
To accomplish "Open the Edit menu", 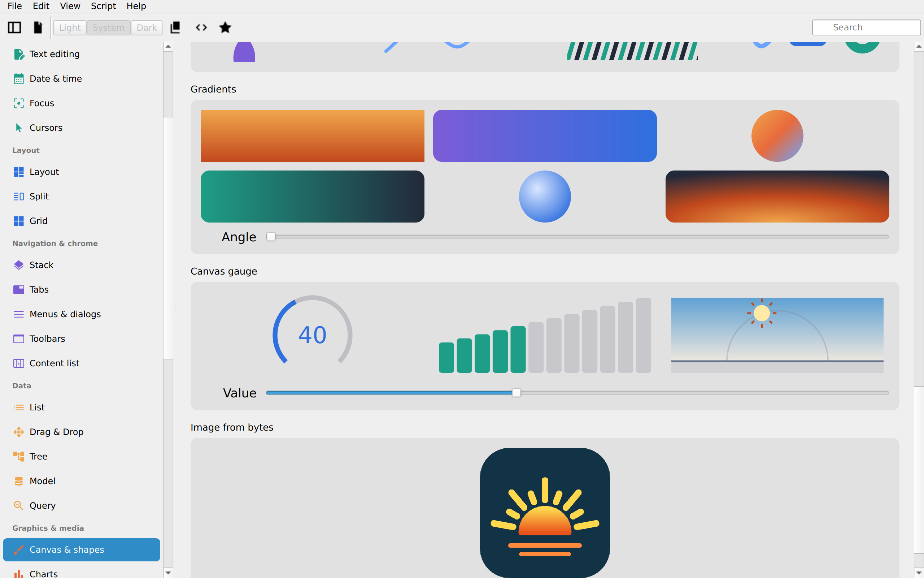I will point(41,6).
